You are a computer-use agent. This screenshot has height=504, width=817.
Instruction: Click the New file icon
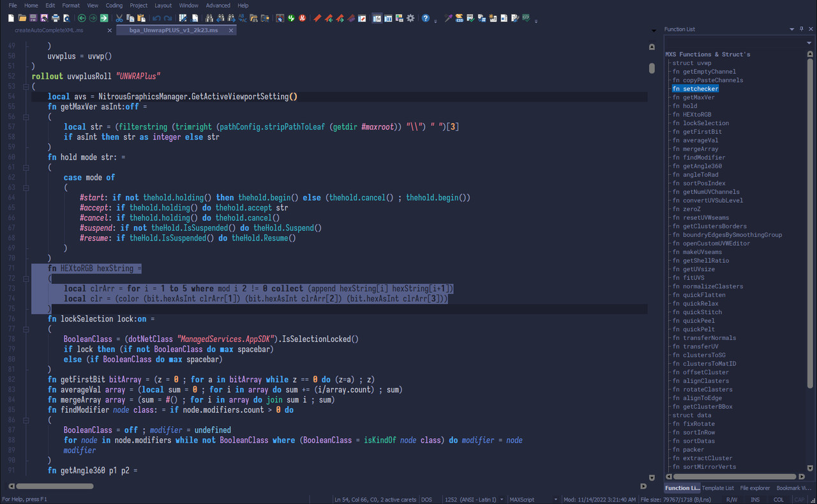[x=11, y=18]
